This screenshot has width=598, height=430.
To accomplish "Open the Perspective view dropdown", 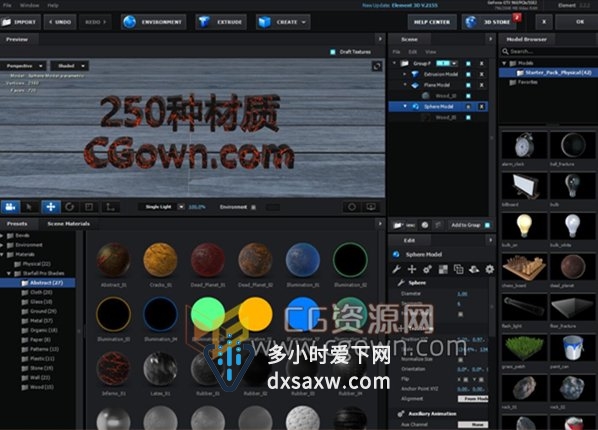I will [x=23, y=66].
